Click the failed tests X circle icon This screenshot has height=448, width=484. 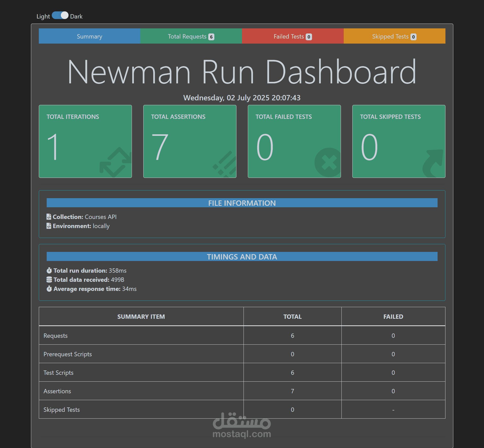click(x=328, y=162)
